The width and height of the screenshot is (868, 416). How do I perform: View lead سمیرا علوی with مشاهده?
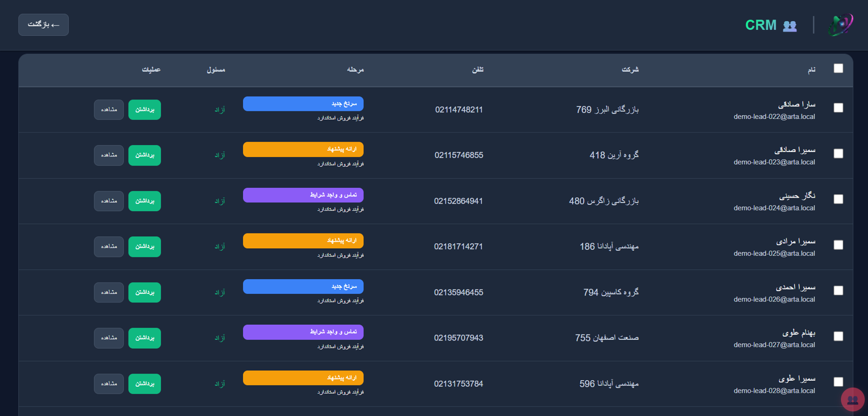[109, 383]
